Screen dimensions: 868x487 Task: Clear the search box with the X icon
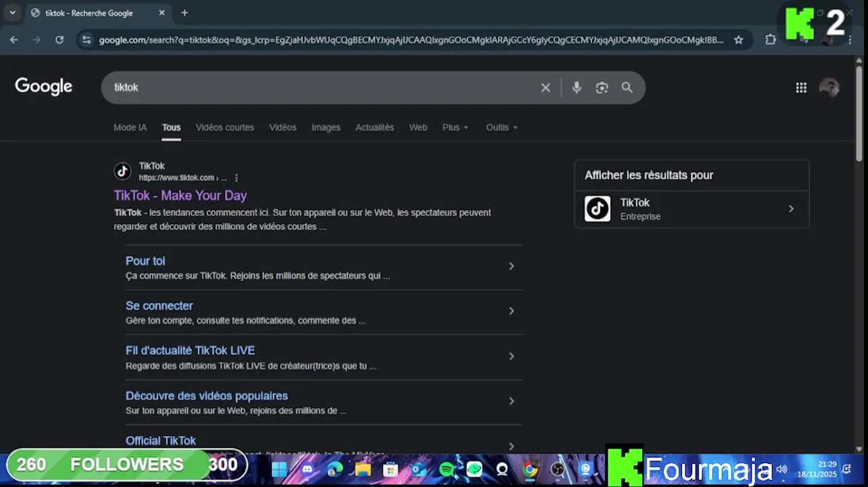546,87
